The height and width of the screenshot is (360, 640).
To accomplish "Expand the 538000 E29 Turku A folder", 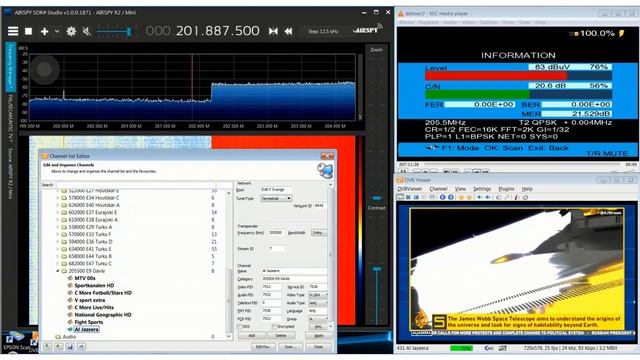I will coord(58,227).
